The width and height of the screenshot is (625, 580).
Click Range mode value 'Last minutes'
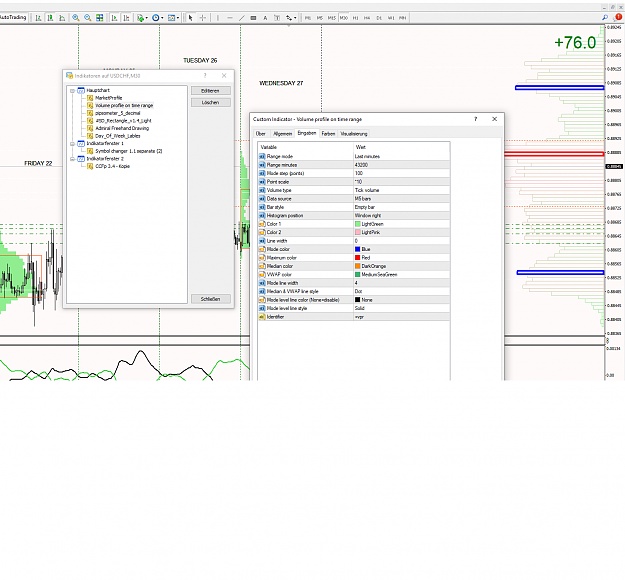(x=402, y=157)
